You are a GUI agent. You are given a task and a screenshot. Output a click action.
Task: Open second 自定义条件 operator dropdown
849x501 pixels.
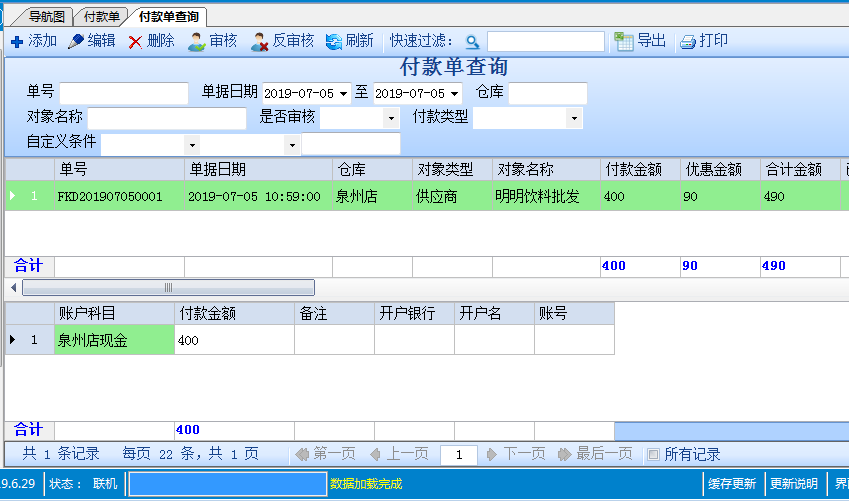(x=292, y=145)
